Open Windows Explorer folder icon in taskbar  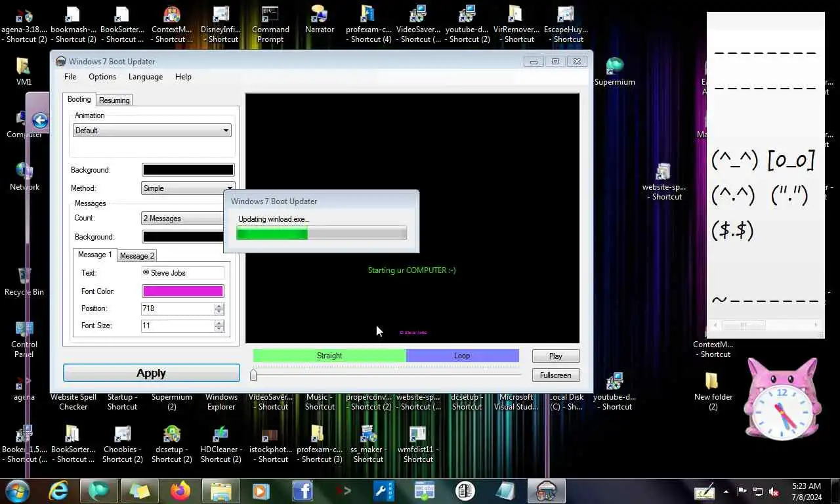(221, 491)
